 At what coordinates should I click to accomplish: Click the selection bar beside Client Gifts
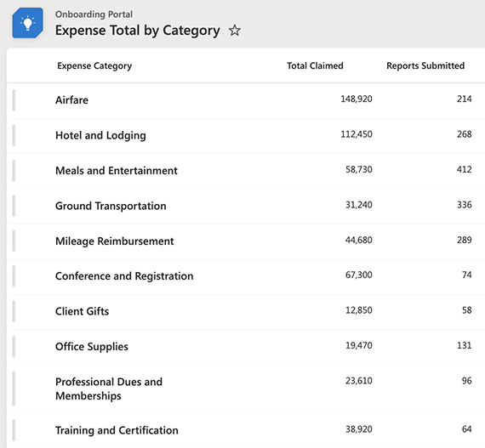coord(14,311)
